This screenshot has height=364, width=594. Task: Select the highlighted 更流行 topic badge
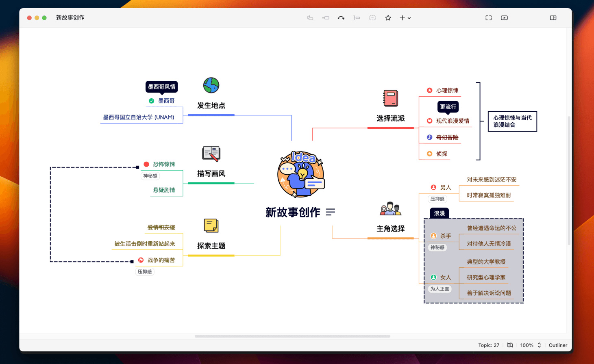tap(447, 107)
